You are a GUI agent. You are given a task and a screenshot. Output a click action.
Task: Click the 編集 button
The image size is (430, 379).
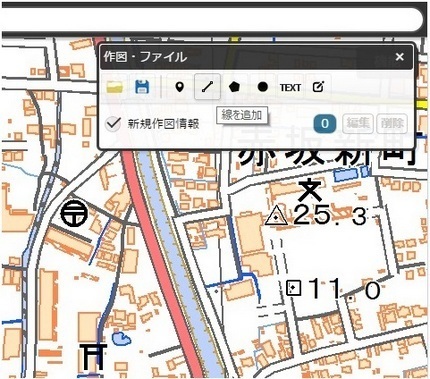pyautogui.click(x=358, y=123)
